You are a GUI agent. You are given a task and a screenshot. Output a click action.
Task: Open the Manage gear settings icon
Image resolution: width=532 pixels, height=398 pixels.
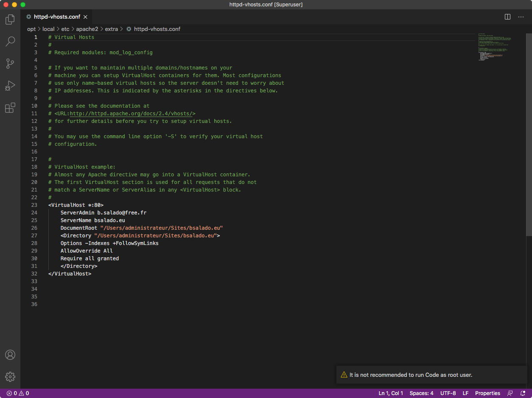(x=10, y=376)
